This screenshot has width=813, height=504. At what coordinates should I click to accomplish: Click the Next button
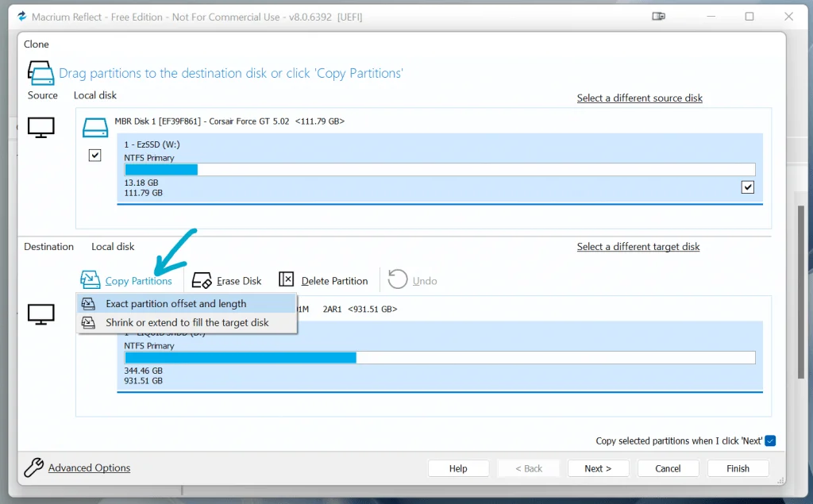pyautogui.click(x=599, y=468)
